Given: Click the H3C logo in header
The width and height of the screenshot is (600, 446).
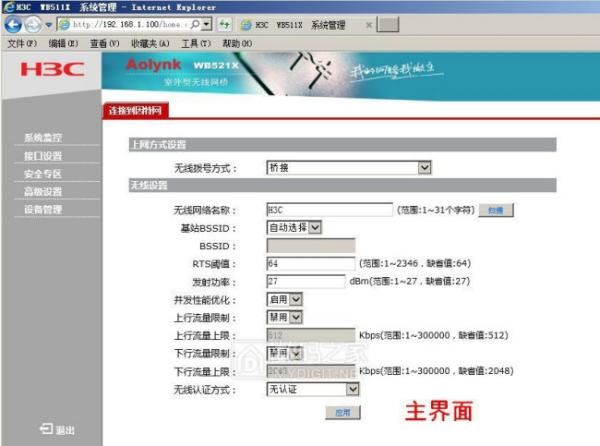Looking at the screenshot, I should coord(48,72).
